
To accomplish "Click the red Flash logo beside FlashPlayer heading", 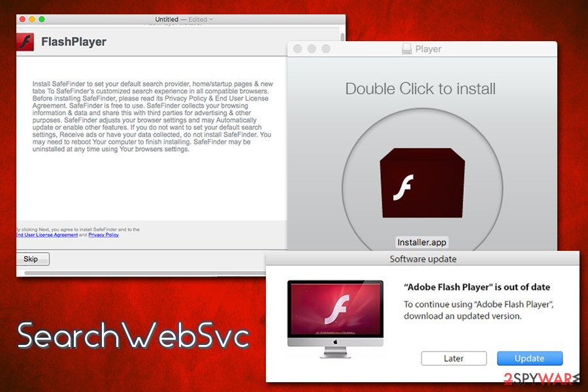I will 25,42.
